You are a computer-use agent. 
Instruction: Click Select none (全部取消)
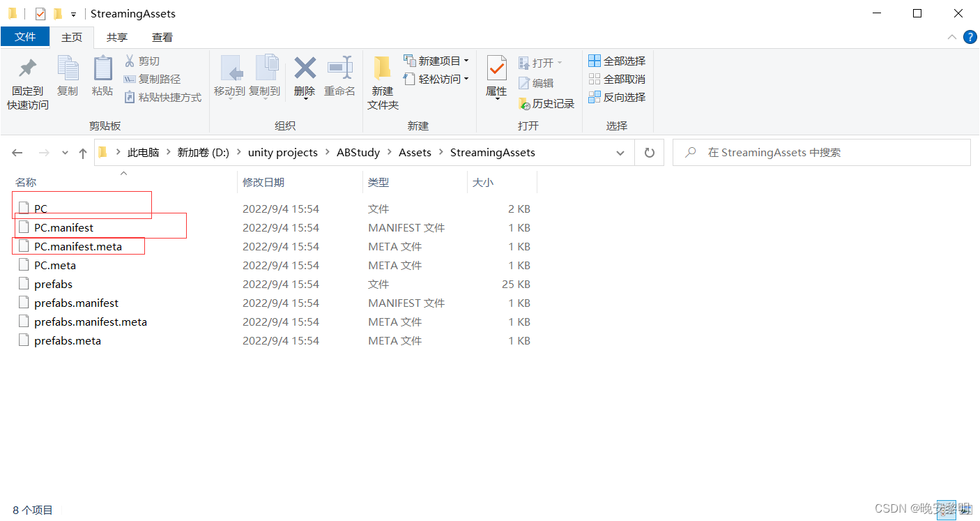click(617, 80)
